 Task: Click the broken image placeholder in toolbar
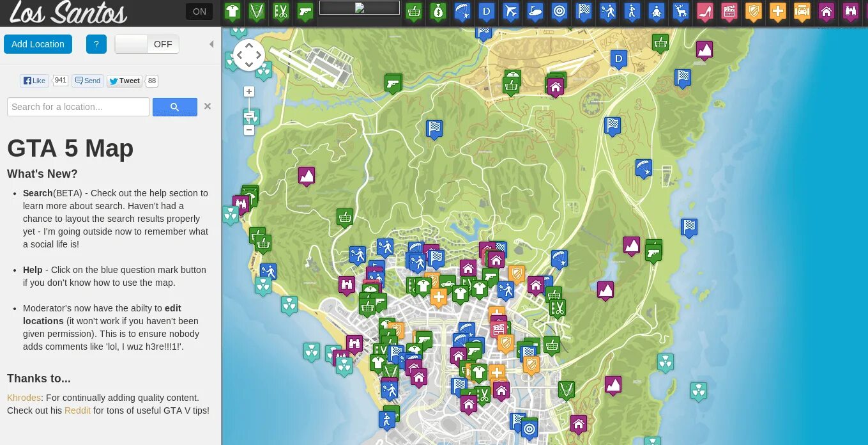pyautogui.click(x=360, y=8)
